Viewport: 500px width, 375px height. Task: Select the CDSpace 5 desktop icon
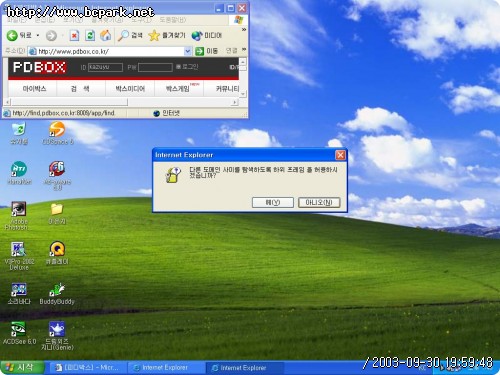tap(58, 133)
